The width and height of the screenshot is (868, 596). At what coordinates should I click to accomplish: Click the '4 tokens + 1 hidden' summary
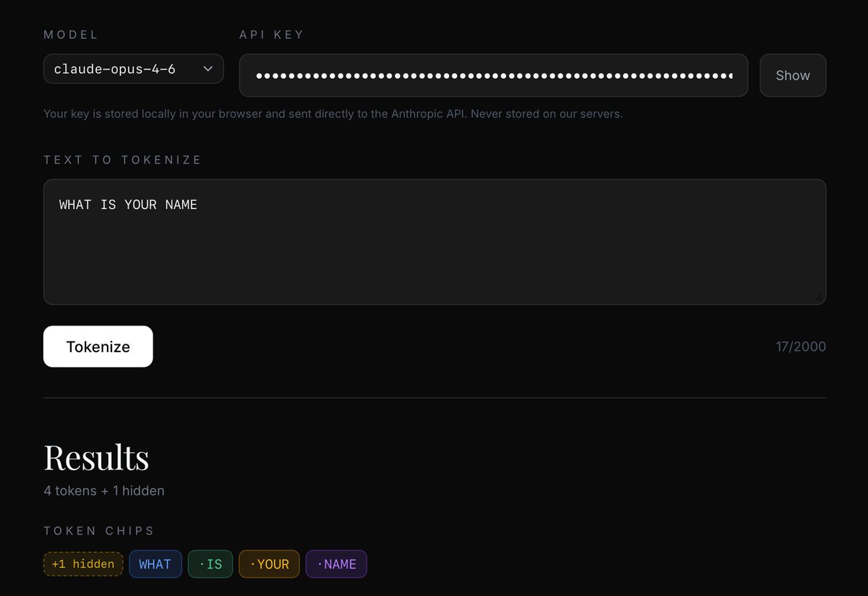pos(104,490)
